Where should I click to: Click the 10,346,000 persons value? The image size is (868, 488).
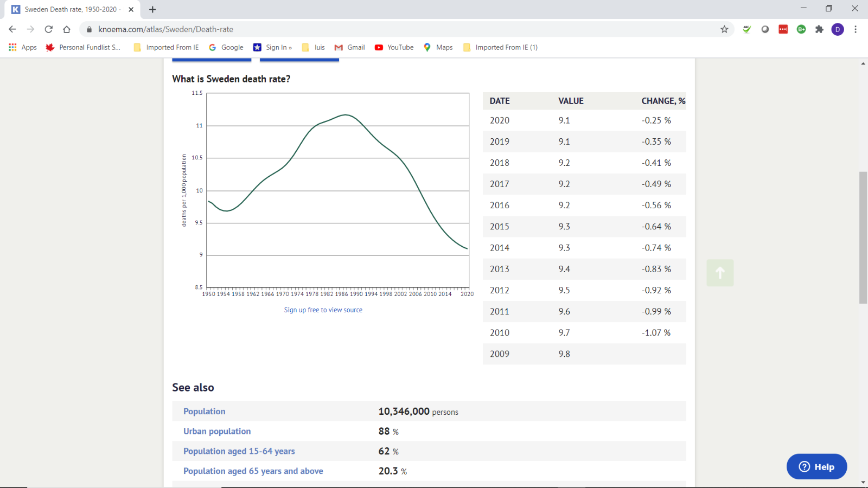(x=418, y=412)
